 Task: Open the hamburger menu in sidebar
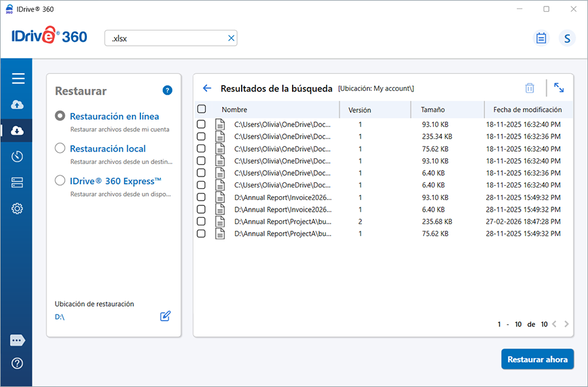pos(18,78)
